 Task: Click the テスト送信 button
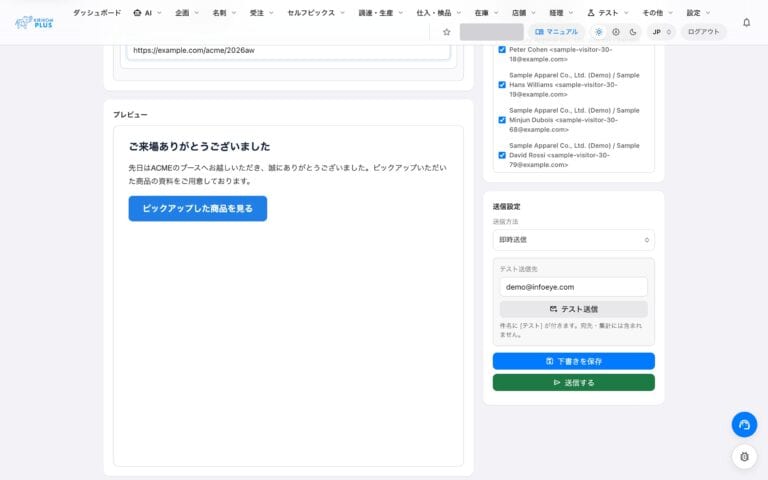574,309
